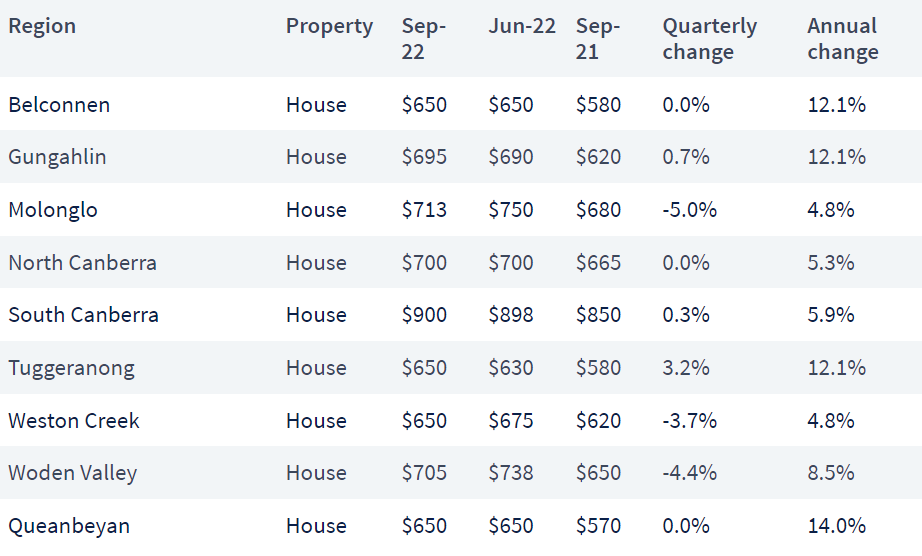Click Queanbeyan's 14.0% annual change
This screenshot has width=922, height=556.
click(x=836, y=525)
